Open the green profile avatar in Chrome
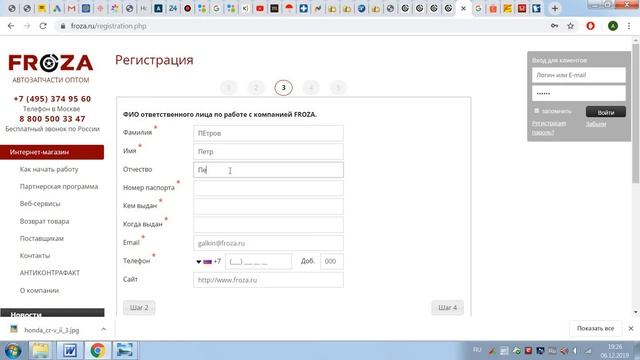640x360 pixels. click(x=613, y=26)
